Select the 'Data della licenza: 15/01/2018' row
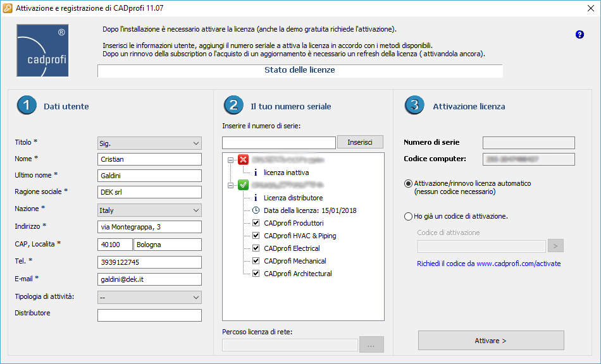 point(310,210)
